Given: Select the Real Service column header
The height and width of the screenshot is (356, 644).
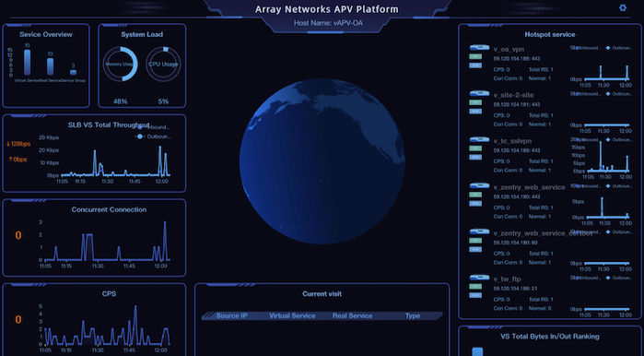Looking at the screenshot, I should (352, 315).
